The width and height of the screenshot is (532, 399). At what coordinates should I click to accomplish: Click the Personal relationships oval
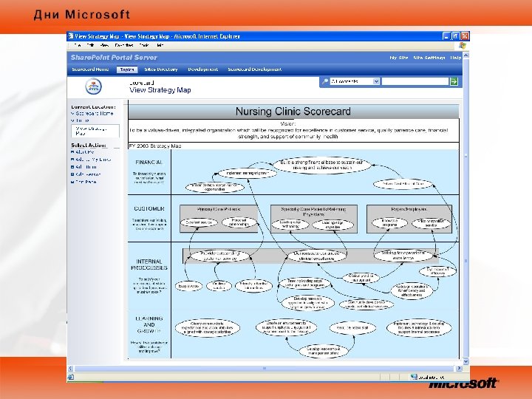tap(239, 222)
